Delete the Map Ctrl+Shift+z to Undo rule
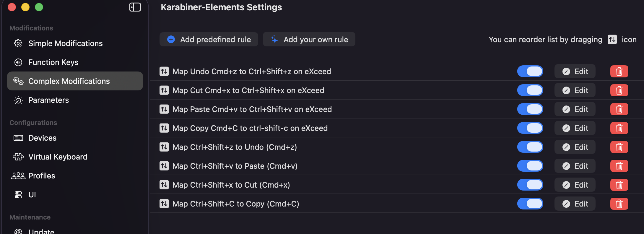This screenshot has height=234, width=644. coord(619,147)
